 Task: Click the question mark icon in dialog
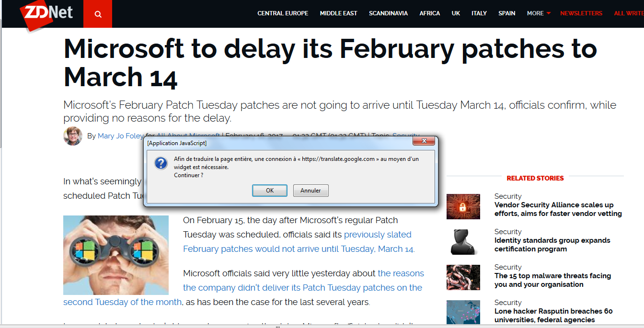[161, 163]
